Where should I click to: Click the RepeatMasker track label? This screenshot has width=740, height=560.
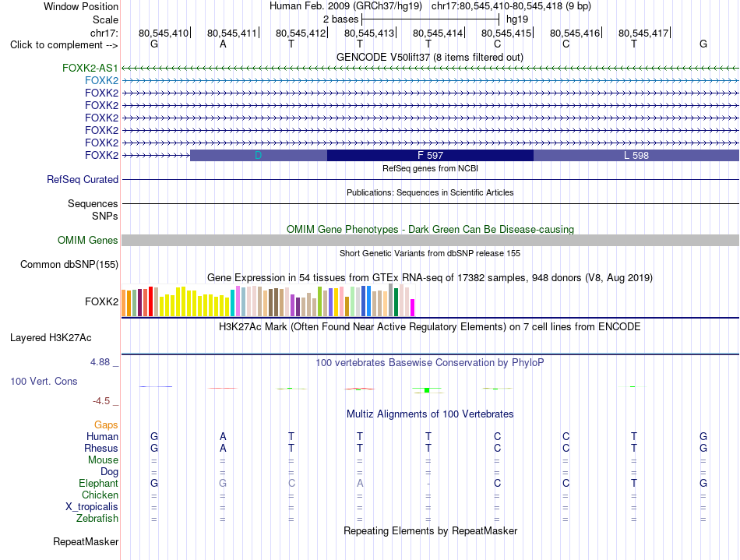(x=86, y=541)
